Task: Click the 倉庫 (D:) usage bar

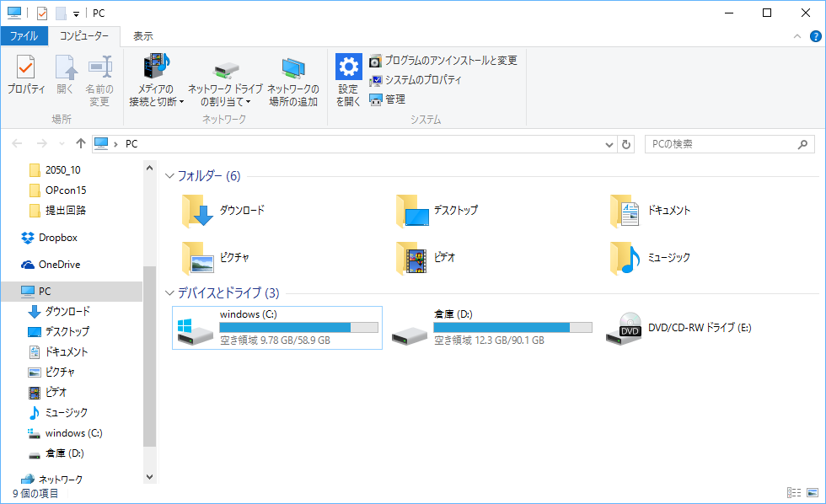Action: 512,328
